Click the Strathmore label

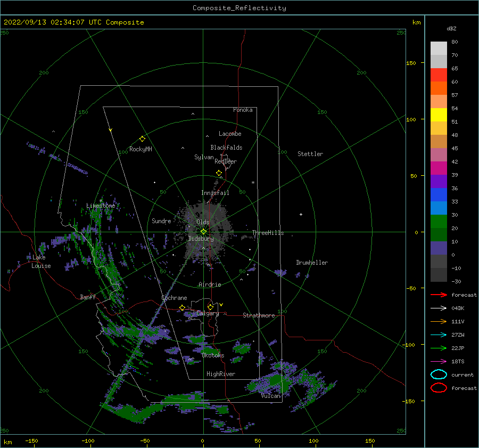tap(259, 315)
